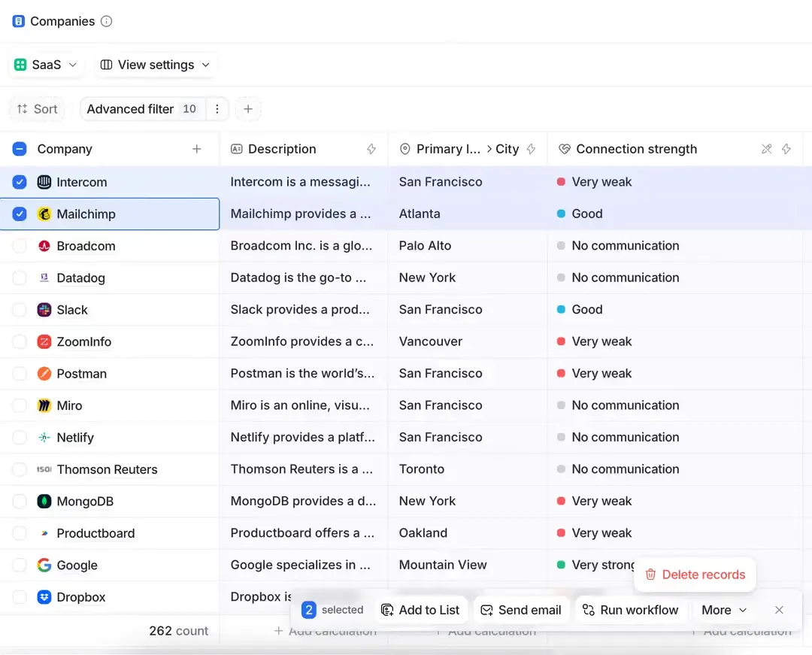Click the Oakland city cell
Viewport: 812px width, 655px height.
[468, 533]
